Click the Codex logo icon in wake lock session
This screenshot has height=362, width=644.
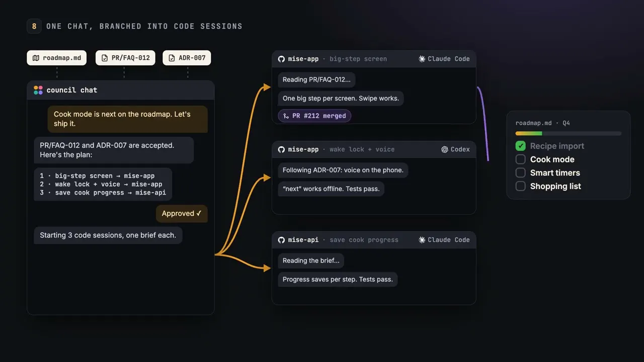[x=445, y=149]
